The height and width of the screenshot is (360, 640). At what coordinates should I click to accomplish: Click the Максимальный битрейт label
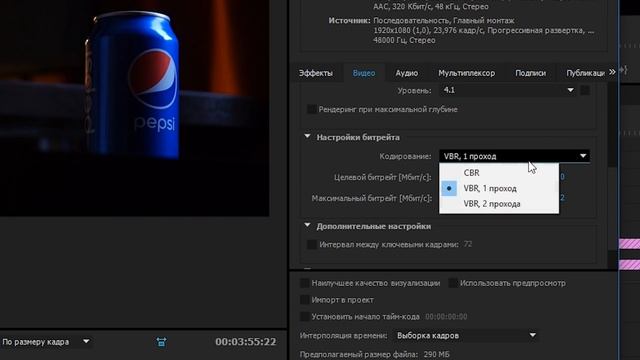371,198
